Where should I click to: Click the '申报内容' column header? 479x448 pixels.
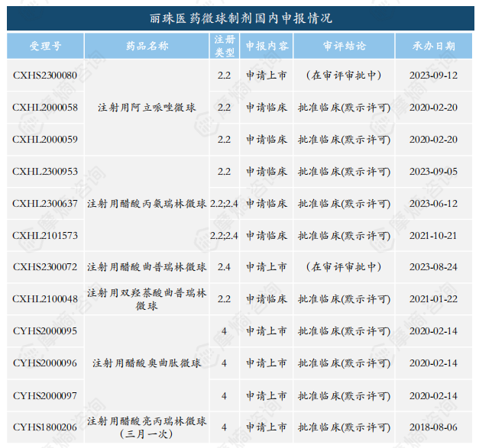click(x=267, y=46)
